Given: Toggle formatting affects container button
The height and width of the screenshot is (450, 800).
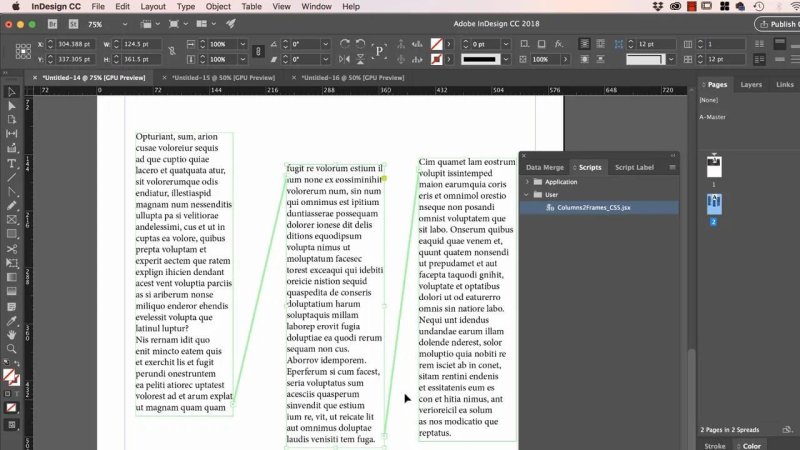Looking at the screenshot, I should (7, 394).
